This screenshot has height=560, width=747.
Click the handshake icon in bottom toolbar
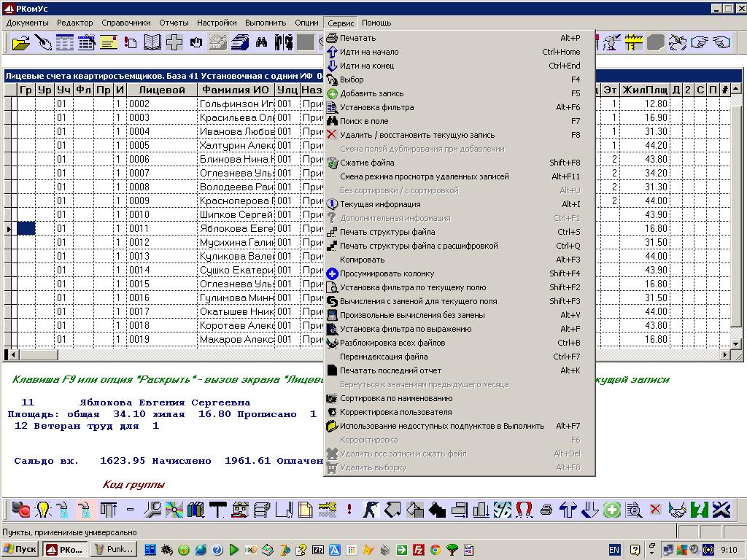point(678,509)
